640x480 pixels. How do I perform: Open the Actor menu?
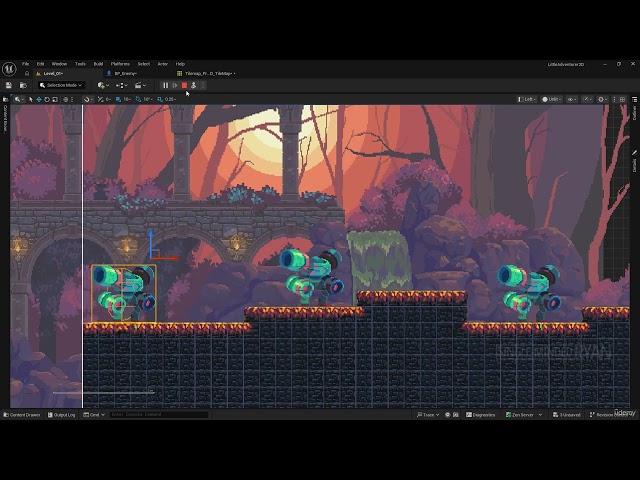tap(163, 64)
